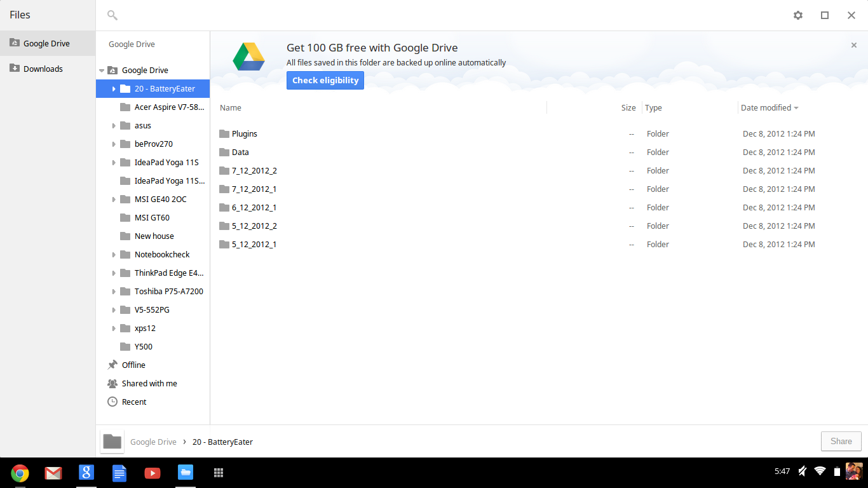Image resolution: width=868 pixels, height=488 pixels.
Task: Select the 7_12_2012_1 folder name
Action: pyautogui.click(x=254, y=189)
